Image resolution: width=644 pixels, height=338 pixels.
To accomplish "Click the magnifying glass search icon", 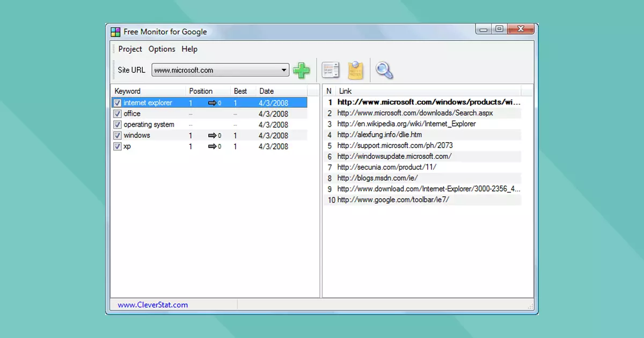I will point(384,70).
